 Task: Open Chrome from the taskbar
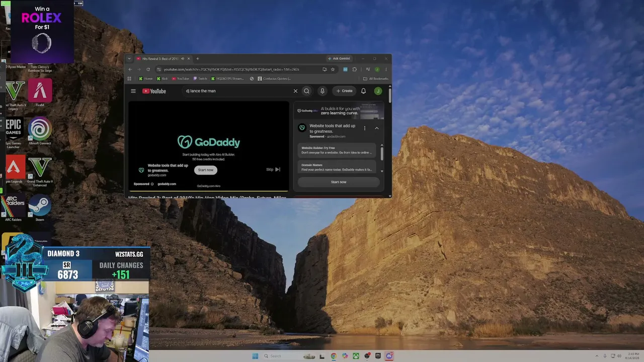(x=334, y=356)
